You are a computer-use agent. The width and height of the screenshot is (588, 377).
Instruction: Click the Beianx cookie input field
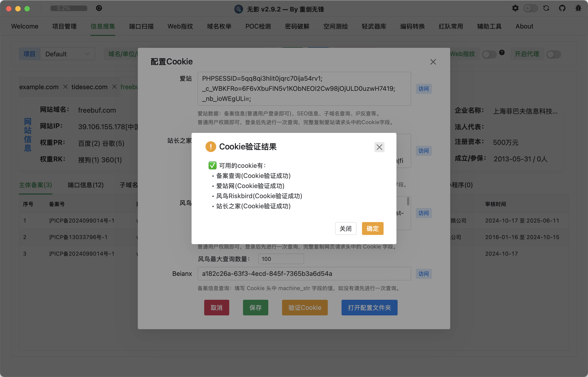(x=304, y=274)
